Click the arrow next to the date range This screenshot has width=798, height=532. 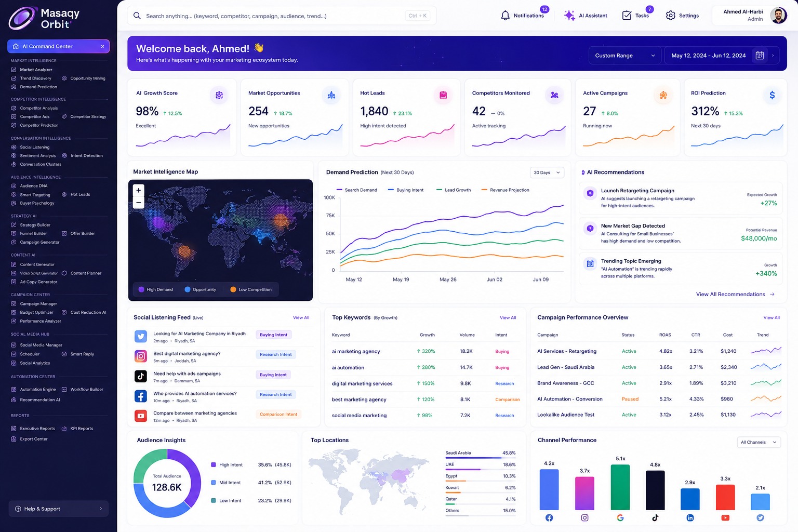click(x=773, y=56)
